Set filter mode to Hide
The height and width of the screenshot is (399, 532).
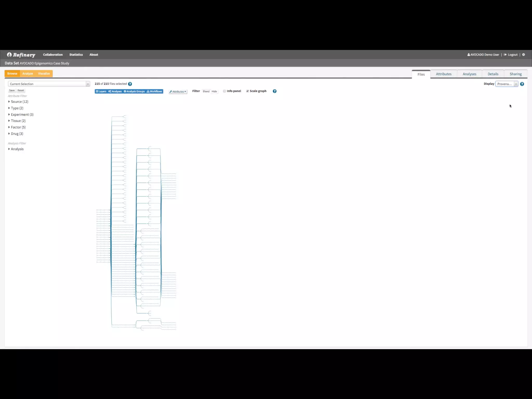214,91
